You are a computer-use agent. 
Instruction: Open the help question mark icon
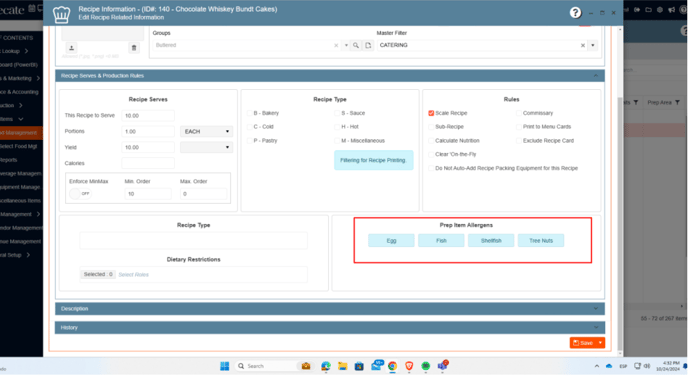click(575, 13)
